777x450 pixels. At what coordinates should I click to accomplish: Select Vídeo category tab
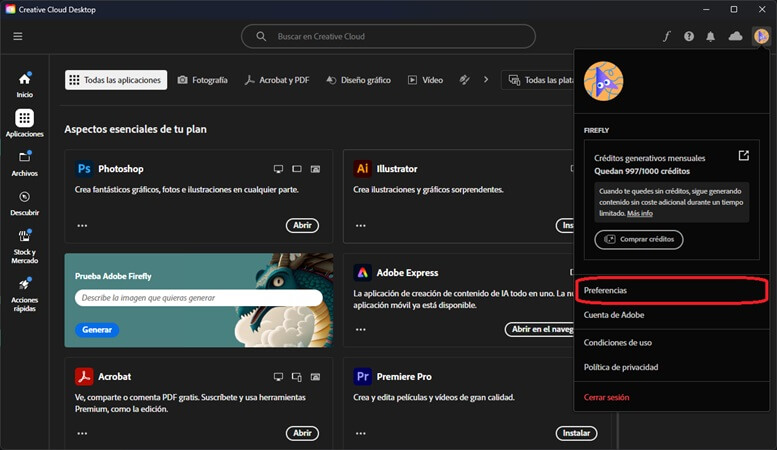point(425,80)
